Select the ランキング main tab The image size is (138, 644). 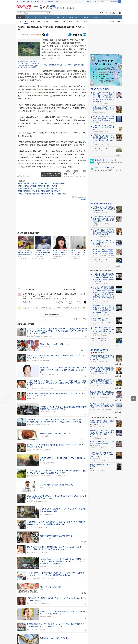click(x=86, y=17)
